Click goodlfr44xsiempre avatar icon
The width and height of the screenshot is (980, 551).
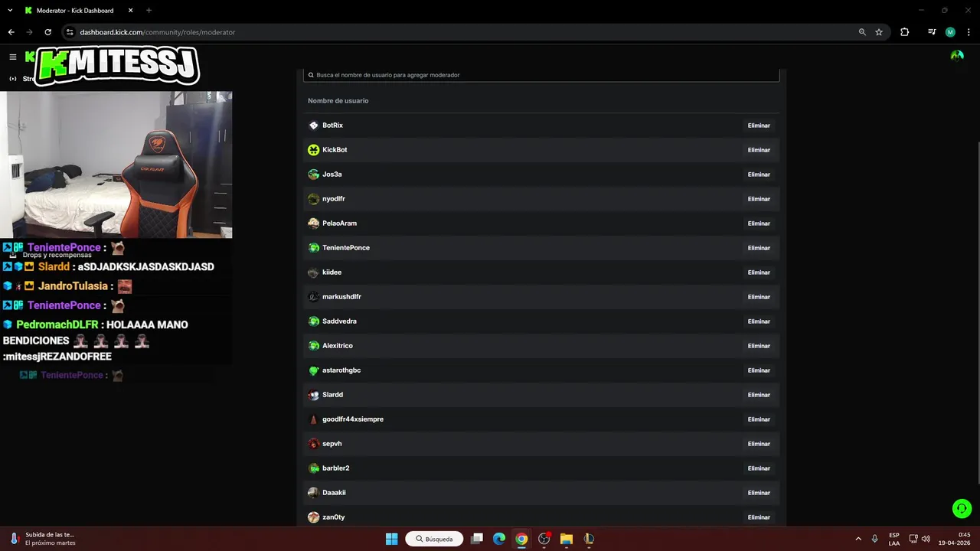pos(313,419)
